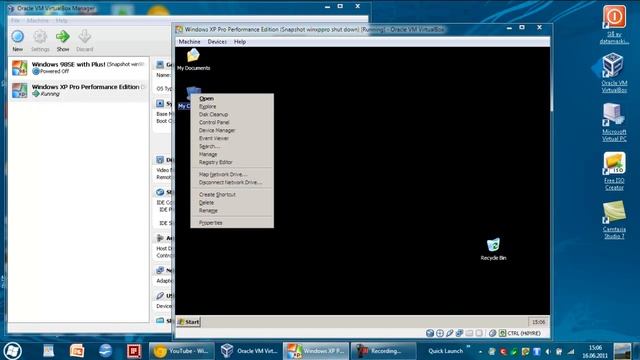Open Help menu in VirtualBox Manager
This screenshot has width=640, height=360.
coord(62,20)
